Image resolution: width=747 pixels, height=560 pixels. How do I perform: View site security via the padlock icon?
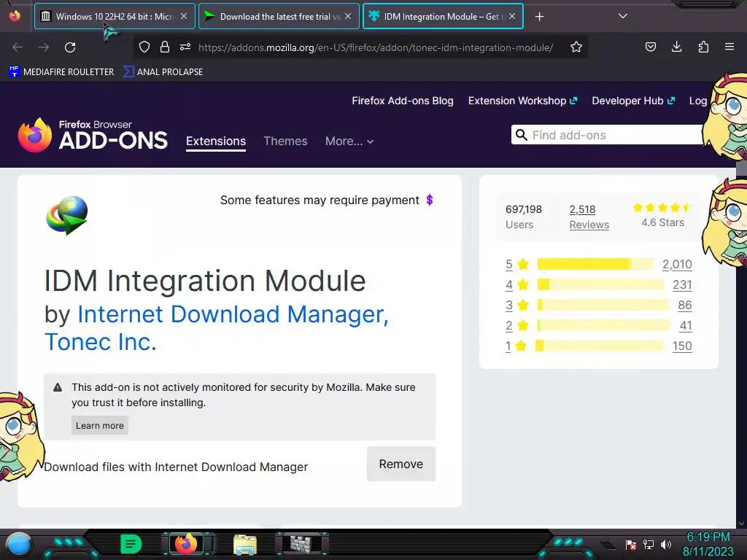165,47
